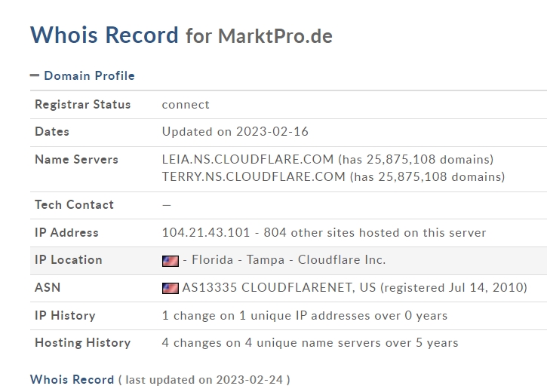
Task: Click the Name Servers label
Action: coord(76,160)
